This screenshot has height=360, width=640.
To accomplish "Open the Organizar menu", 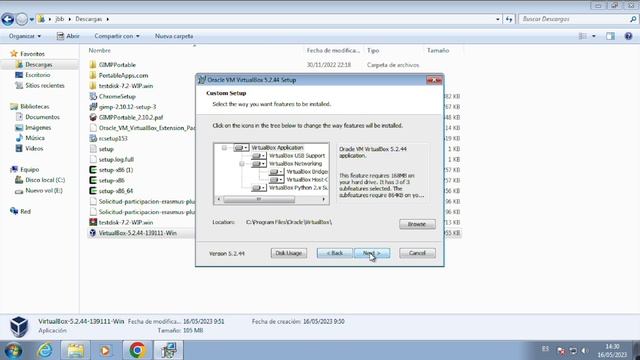I will [x=25, y=36].
